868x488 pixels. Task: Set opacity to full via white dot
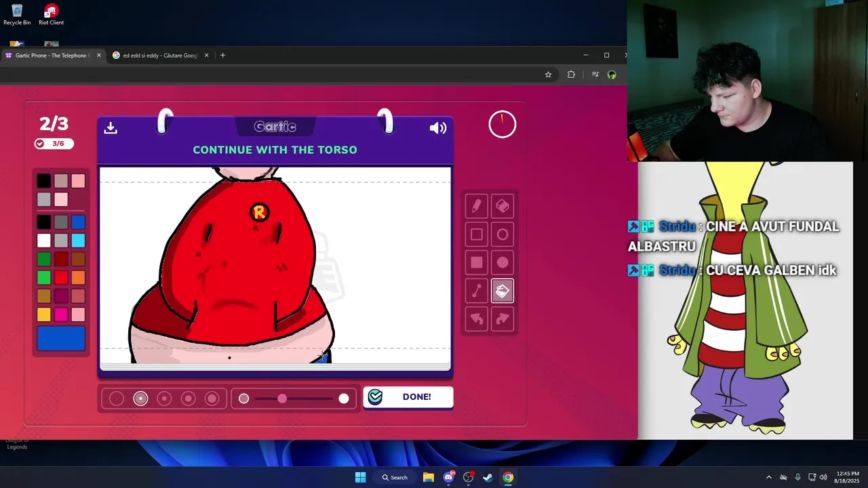[344, 399]
